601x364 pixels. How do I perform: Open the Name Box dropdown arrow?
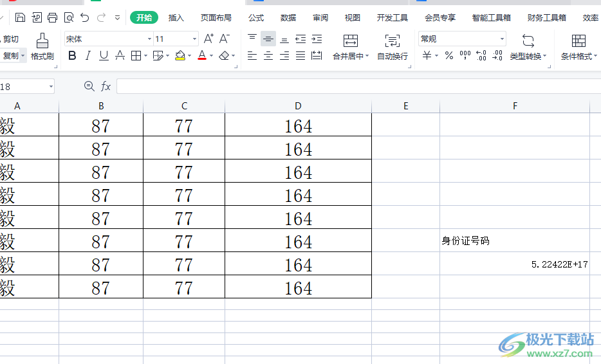point(51,87)
